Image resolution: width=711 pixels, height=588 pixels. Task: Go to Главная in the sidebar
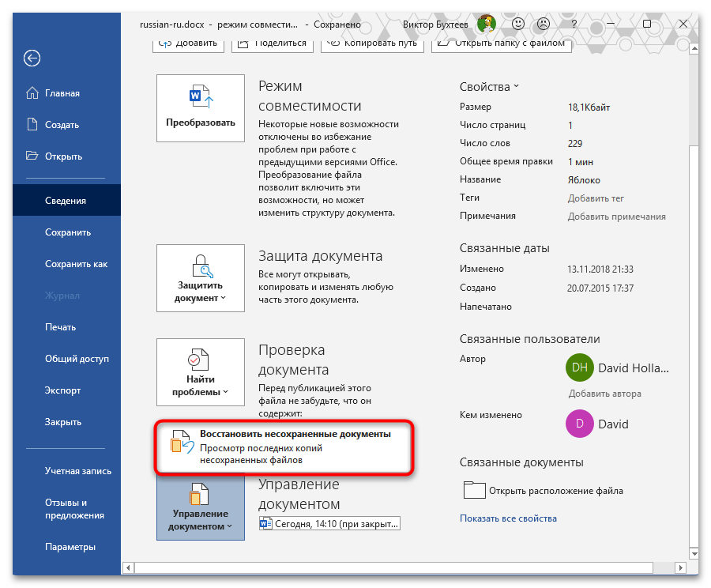click(x=62, y=93)
